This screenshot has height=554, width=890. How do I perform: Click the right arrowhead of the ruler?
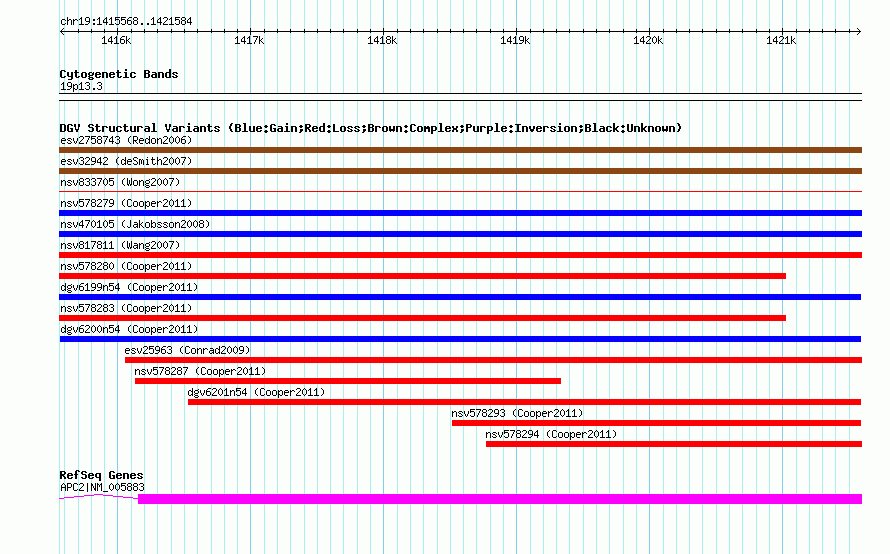point(859,31)
